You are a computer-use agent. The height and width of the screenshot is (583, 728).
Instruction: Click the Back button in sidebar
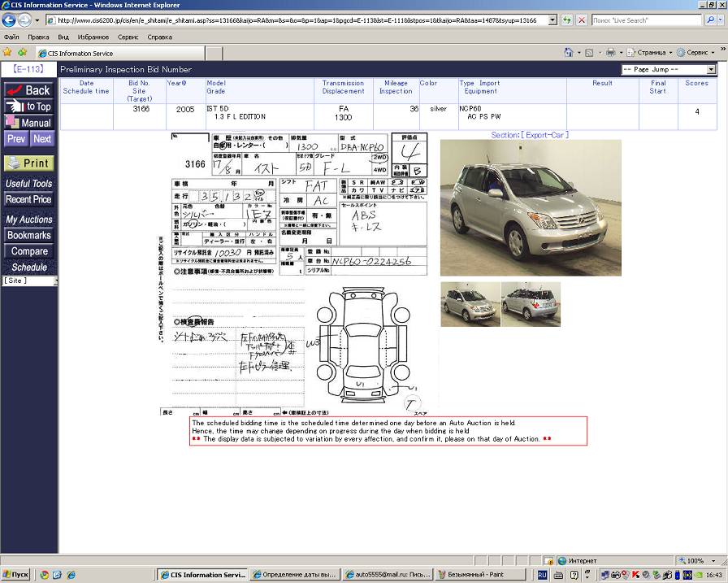[x=29, y=90]
